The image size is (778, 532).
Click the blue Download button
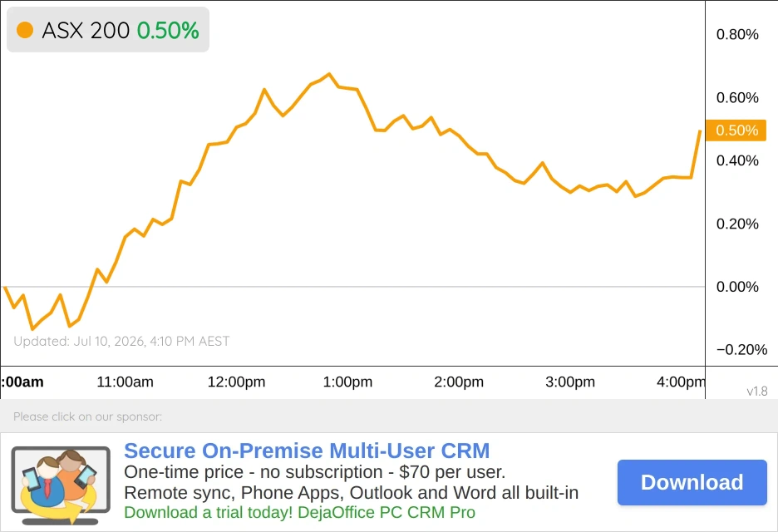[692, 482]
